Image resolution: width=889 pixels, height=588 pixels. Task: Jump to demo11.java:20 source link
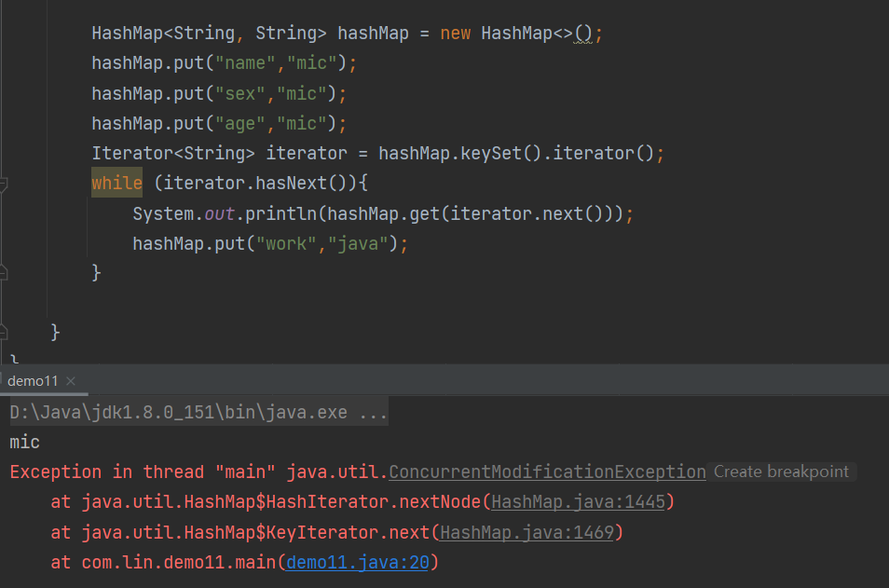point(358,563)
